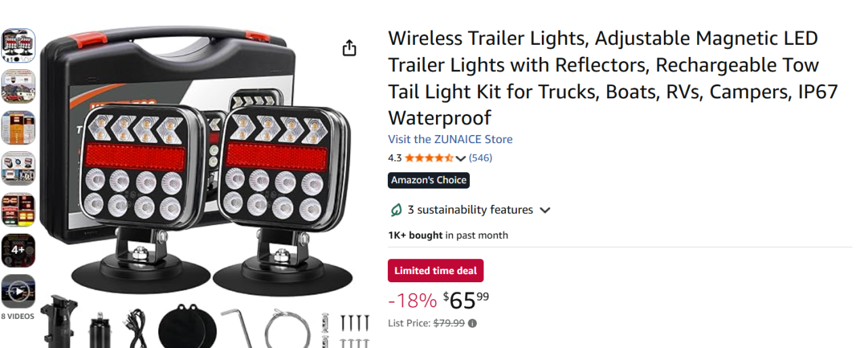Select the first product thumbnail
This screenshot has width=868, height=348.
point(18,45)
